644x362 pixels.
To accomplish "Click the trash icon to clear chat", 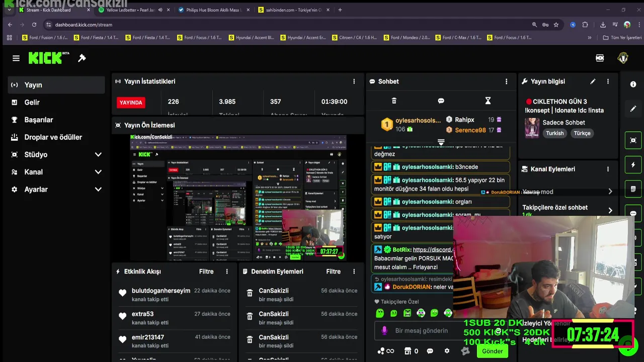I will click(x=394, y=101).
